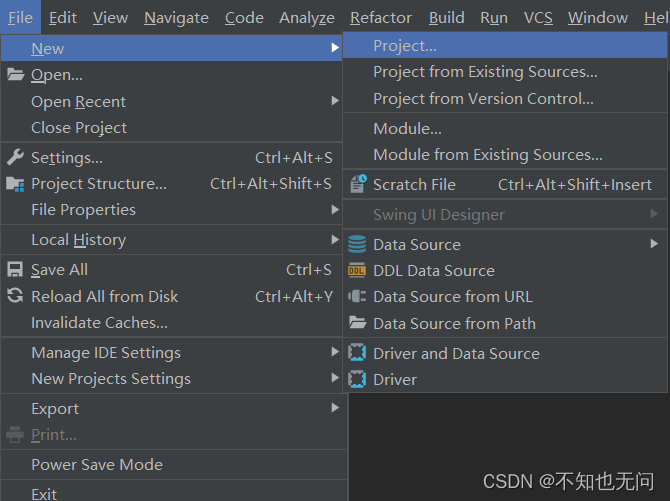Viewport: 670px width, 501px height.
Task: Expand the Export submenu arrow
Action: tap(335, 408)
